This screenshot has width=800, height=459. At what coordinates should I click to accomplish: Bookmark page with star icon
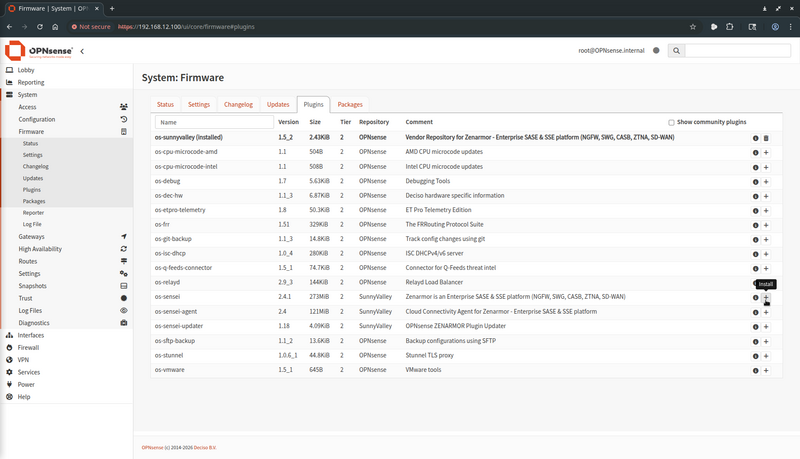(x=693, y=27)
